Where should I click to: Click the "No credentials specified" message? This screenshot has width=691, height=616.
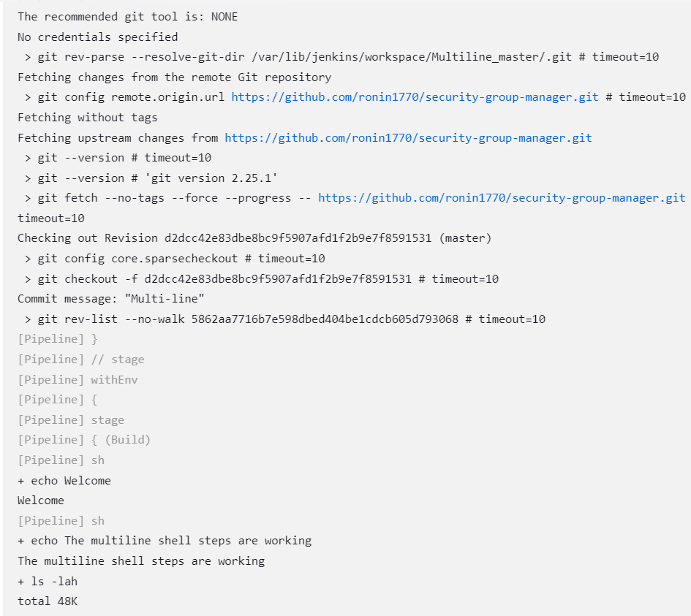tap(97, 37)
